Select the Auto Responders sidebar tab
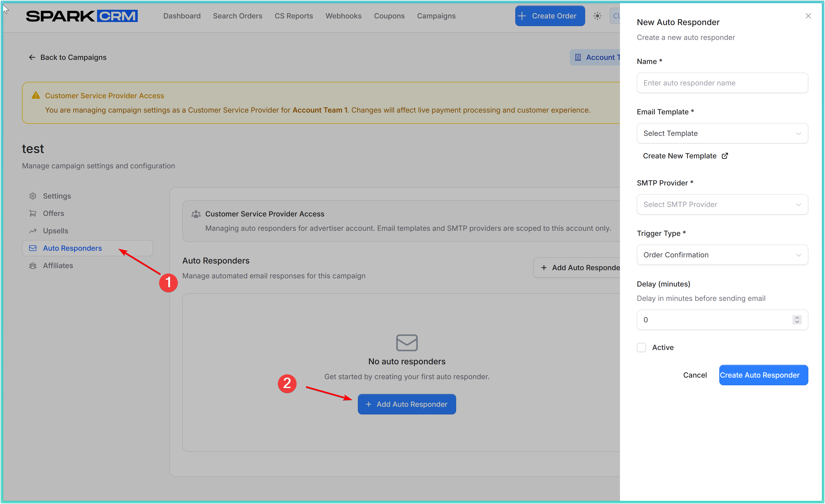Screen dimensions: 825x504 pyautogui.click(x=72, y=248)
